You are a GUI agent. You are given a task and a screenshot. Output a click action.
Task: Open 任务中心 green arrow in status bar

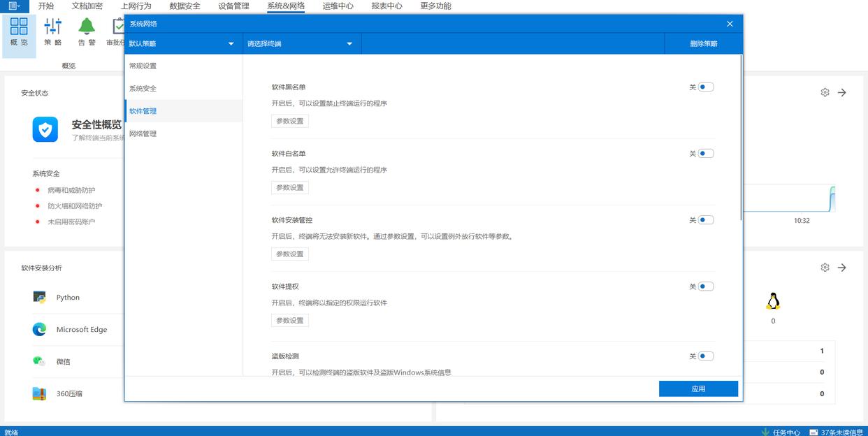click(x=765, y=432)
